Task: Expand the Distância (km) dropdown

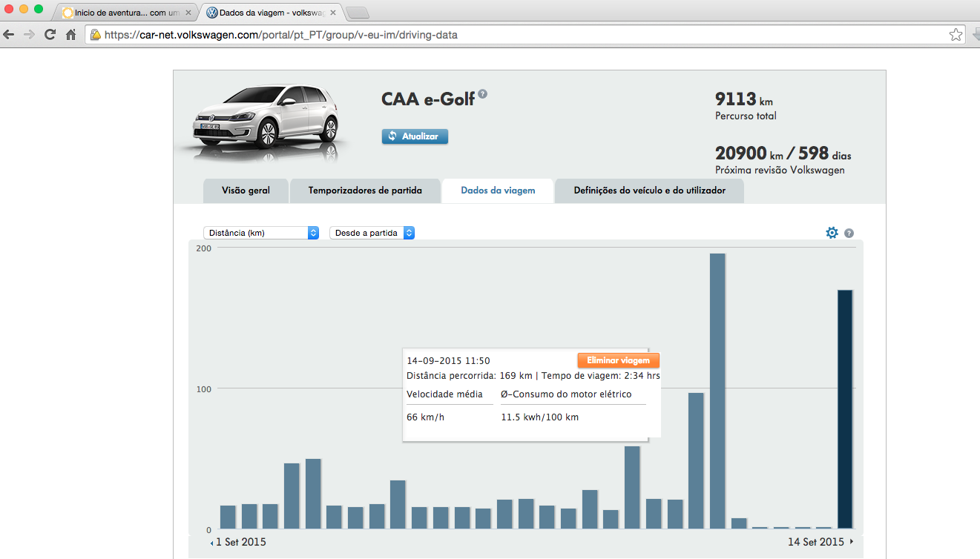Action: pyautogui.click(x=261, y=233)
